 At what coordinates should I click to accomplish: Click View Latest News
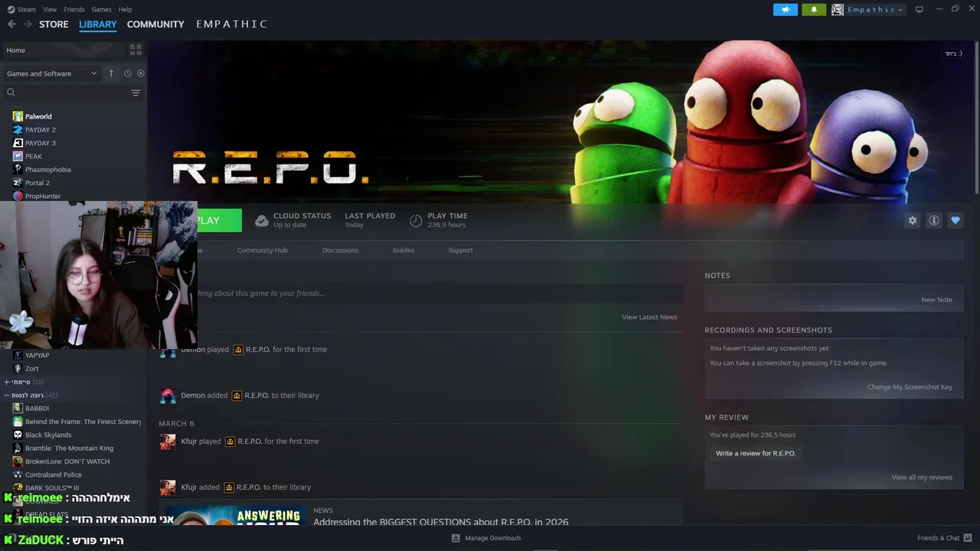(649, 317)
